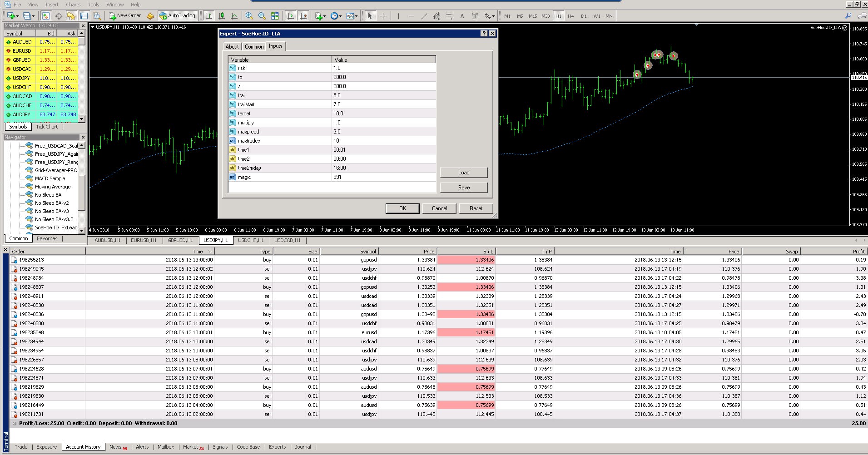The image size is (868, 455).
Task: Expand the chart periods clock dropdown
Action: [336, 16]
